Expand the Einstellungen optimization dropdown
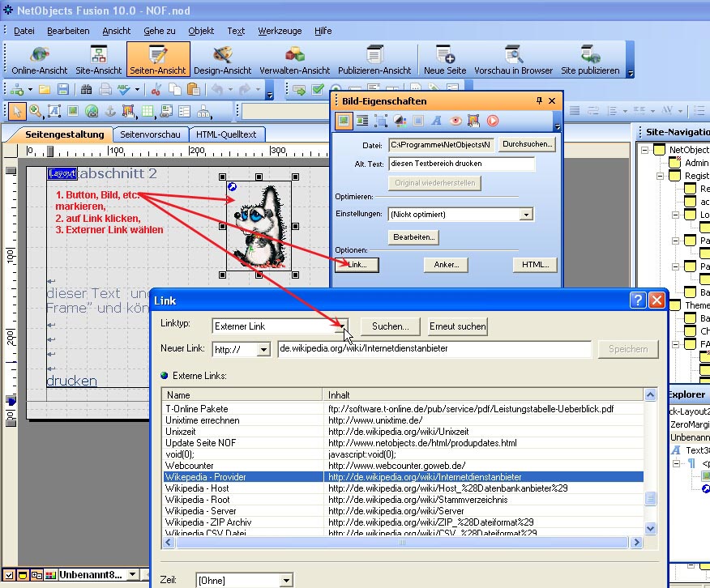This screenshot has width=710, height=588. [526, 215]
